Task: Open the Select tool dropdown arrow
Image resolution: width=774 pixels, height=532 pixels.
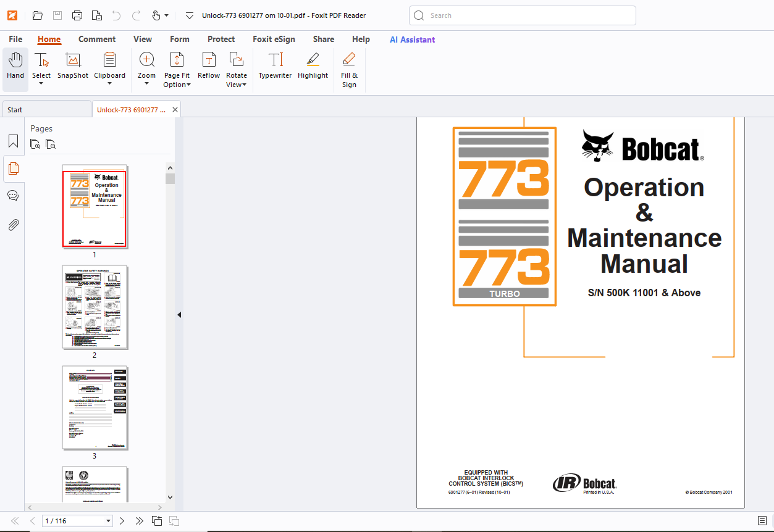Action: pos(41,84)
